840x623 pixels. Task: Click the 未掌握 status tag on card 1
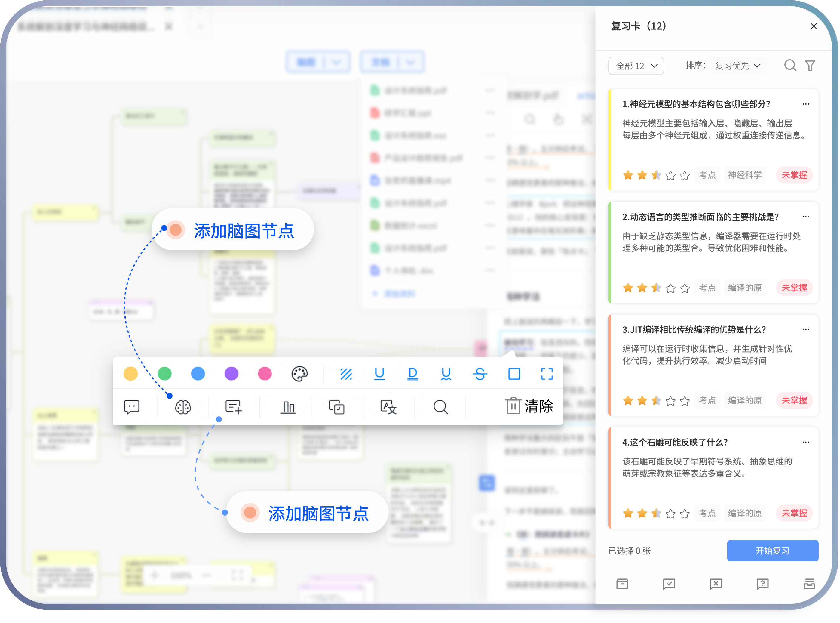pos(794,175)
